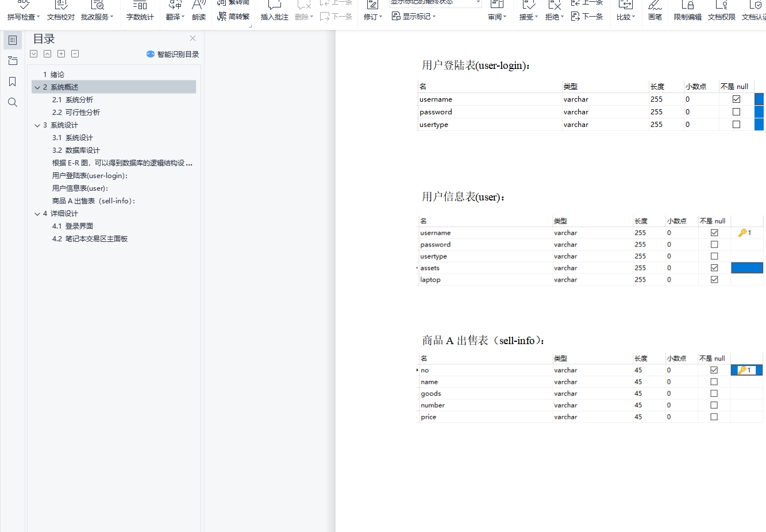
Task: Run the 文档校对 document proofreading tool
Action: point(60,11)
